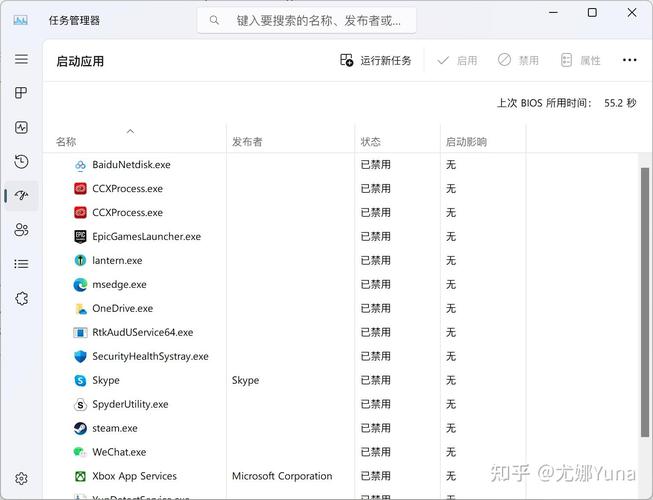Select the WeChat.exe row name

(x=120, y=452)
